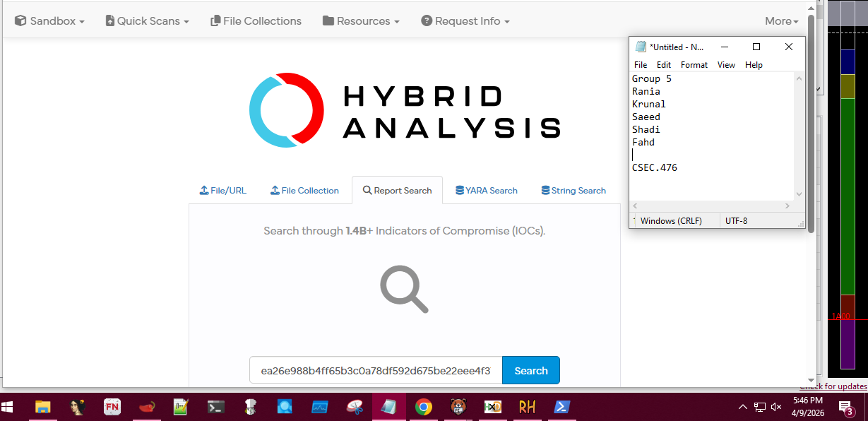
Task: Switch to the String Search tab
Action: coord(573,191)
